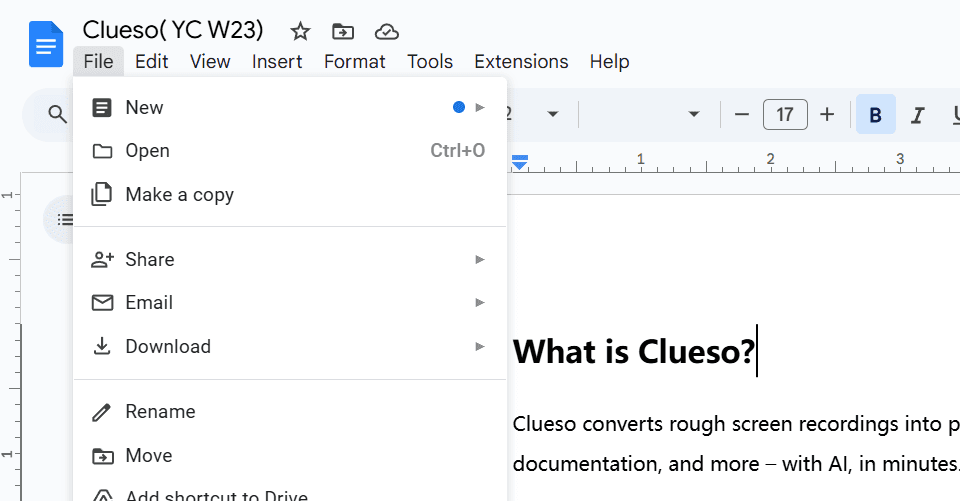Viewport: 960px width, 501px height.
Task: Toggle Underline formatting
Action: [x=955, y=115]
